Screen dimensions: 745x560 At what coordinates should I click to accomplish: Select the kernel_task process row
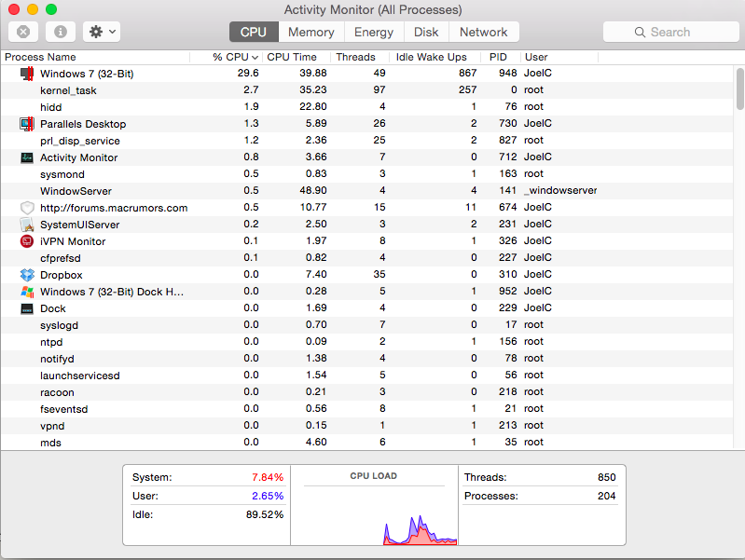pos(367,90)
